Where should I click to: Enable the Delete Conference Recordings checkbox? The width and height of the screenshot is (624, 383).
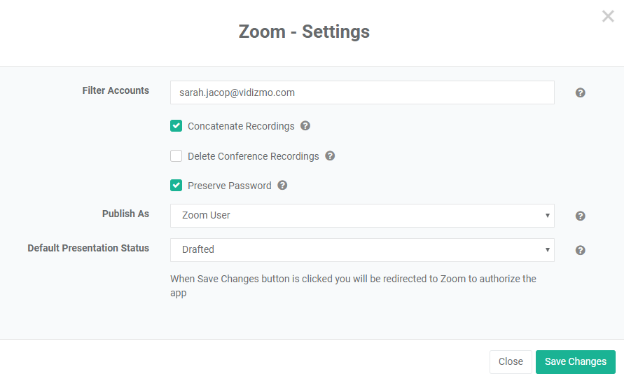pyautogui.click(x=176, y=156)
